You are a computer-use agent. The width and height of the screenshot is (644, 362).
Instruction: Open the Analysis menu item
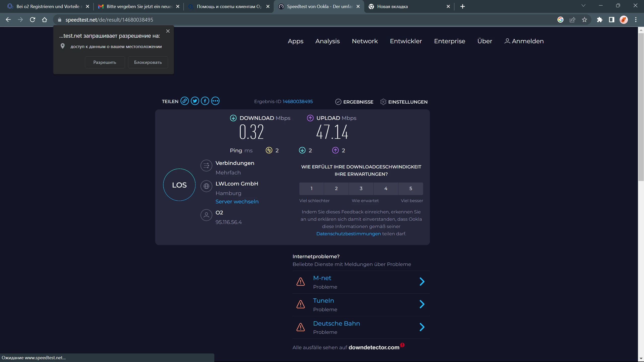pyautogui.click(x=328, y=41)
